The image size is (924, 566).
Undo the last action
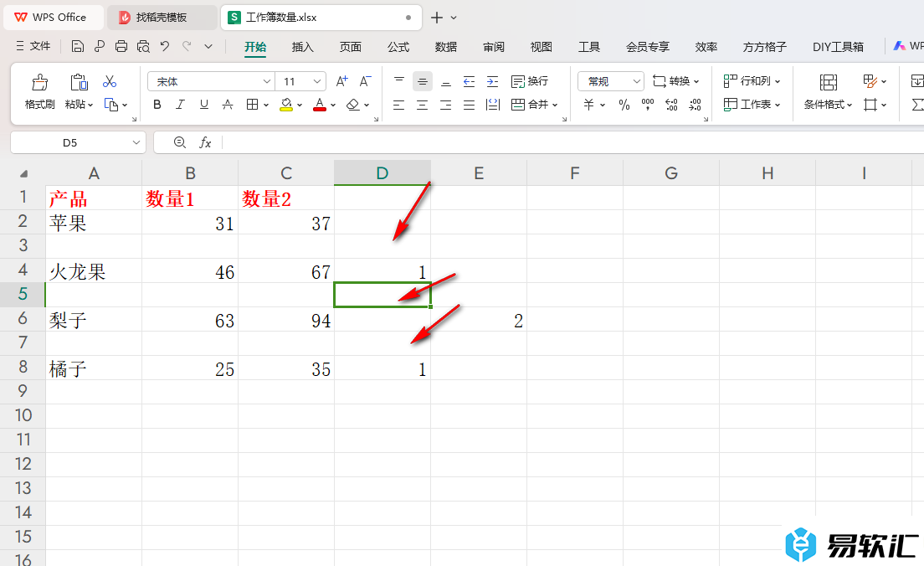[x=165, y=46]
